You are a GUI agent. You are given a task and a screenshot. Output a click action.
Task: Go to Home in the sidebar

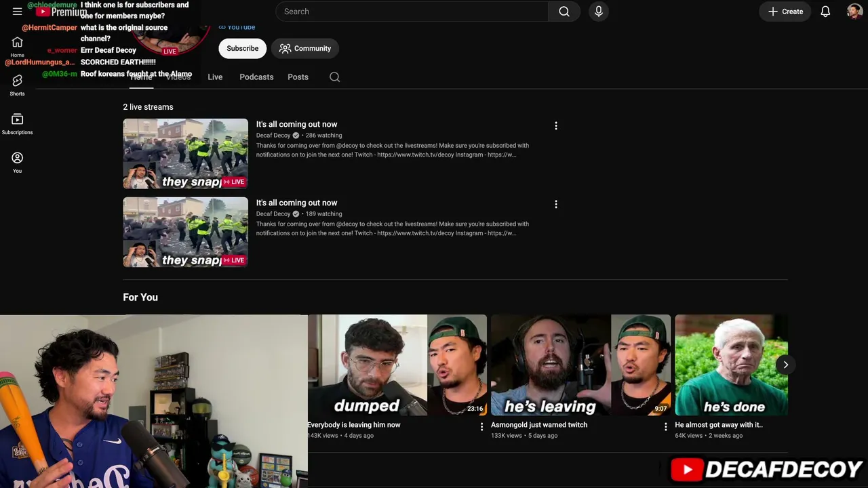pos(18,47)
